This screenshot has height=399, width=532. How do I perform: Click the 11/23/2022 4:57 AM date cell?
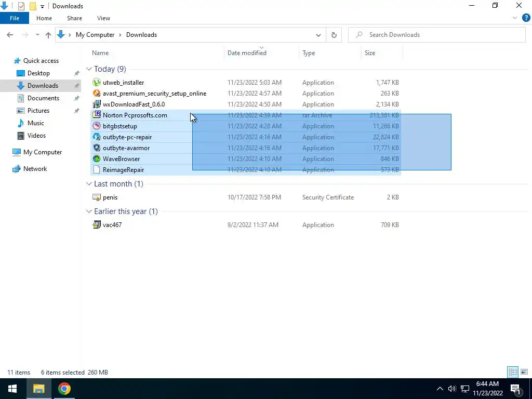coord(255,94)
